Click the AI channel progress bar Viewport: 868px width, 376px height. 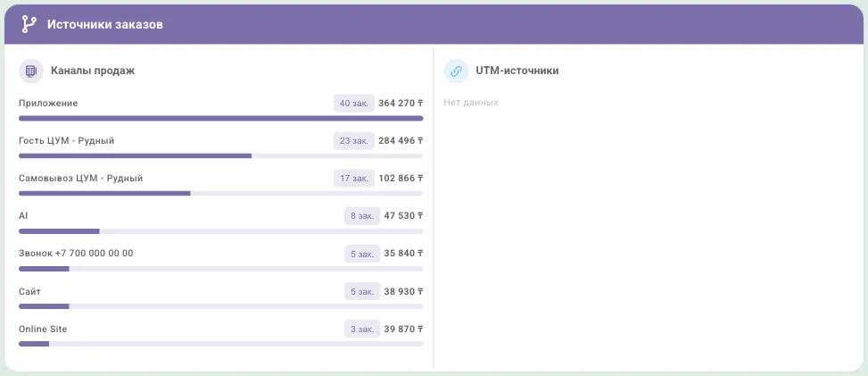[x=221, y=231]
